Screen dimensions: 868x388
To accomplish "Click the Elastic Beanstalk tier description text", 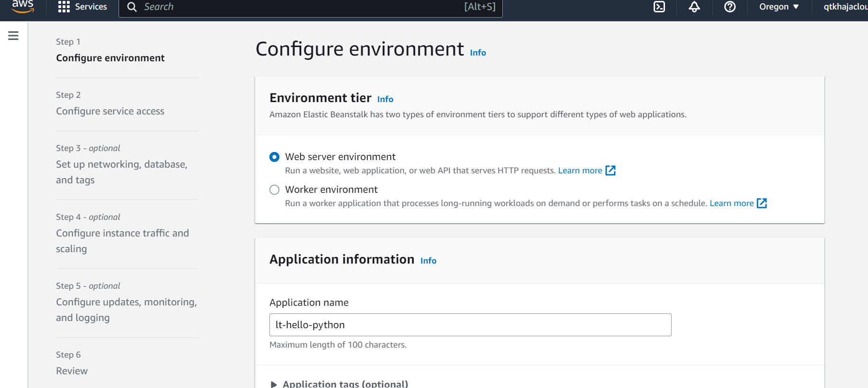I will [478, 114].
